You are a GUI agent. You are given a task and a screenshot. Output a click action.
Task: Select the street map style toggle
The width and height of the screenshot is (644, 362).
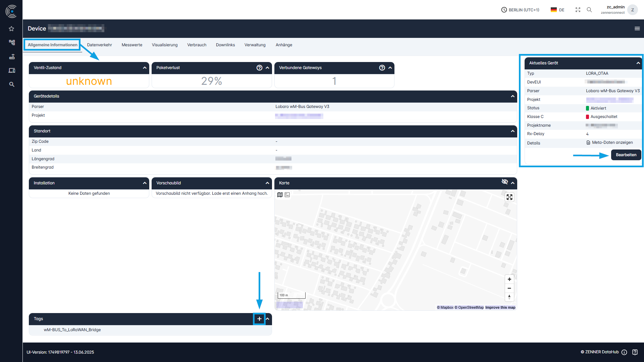tap(280, 194)
